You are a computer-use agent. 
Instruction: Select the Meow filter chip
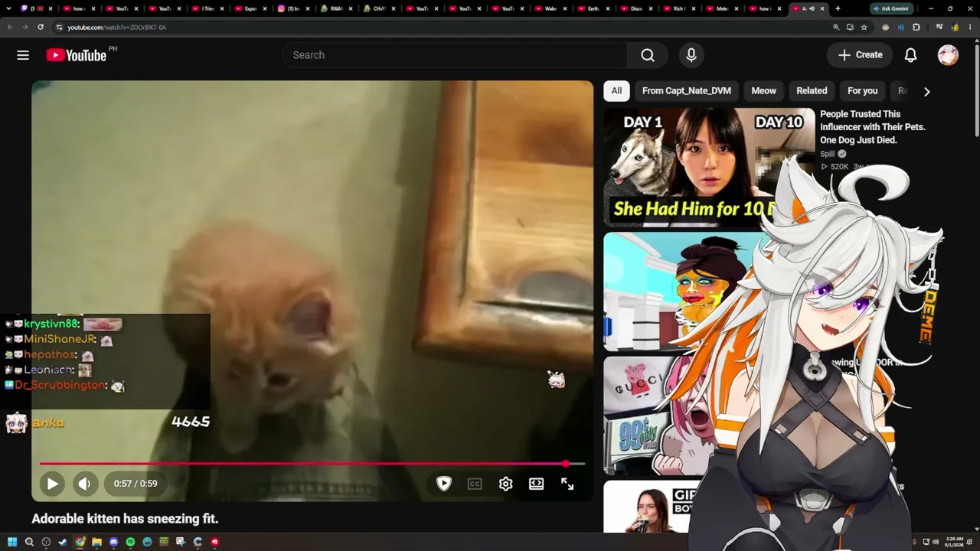(763, 91)
